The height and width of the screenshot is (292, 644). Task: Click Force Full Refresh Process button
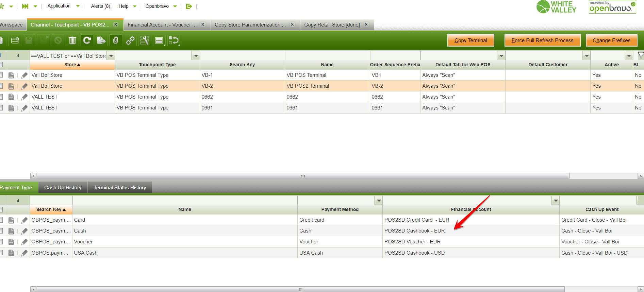[542, 40]
